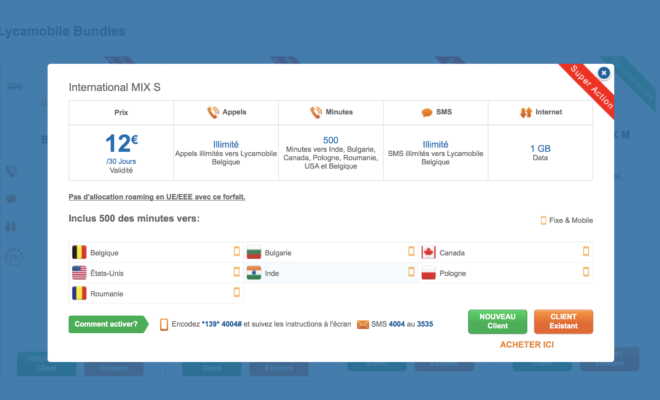Screen dimensions: 660x400
Task: Click the Illimité text under Appels
Action: [226, 144]
